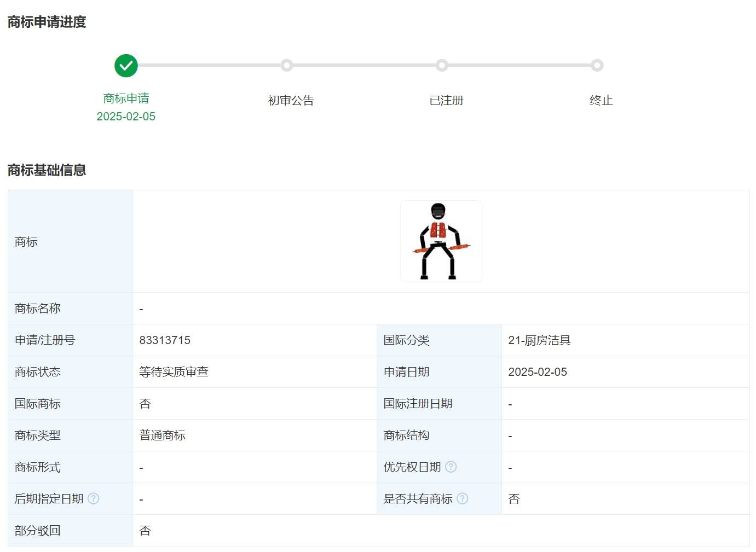This screenshot has height=552, width=756.
Task: Click the 否 value for 部分驳回
Action: coord(145,531)
